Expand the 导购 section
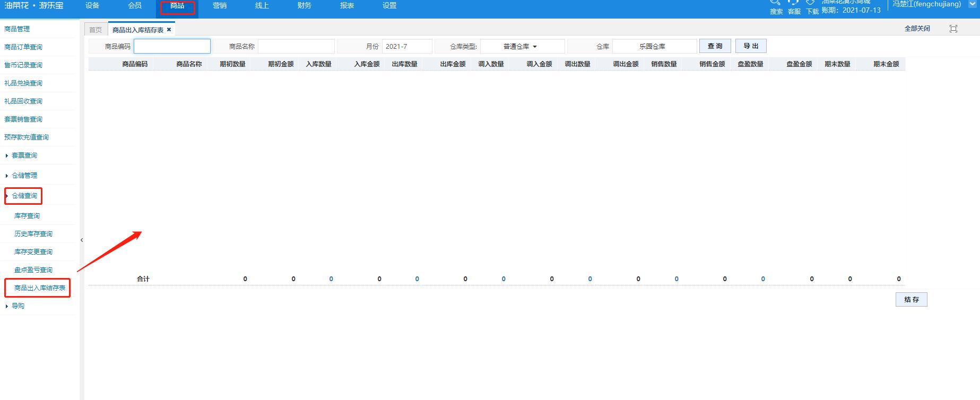The width and height of the screenshot is (980, 400). [x=18, y=306]
